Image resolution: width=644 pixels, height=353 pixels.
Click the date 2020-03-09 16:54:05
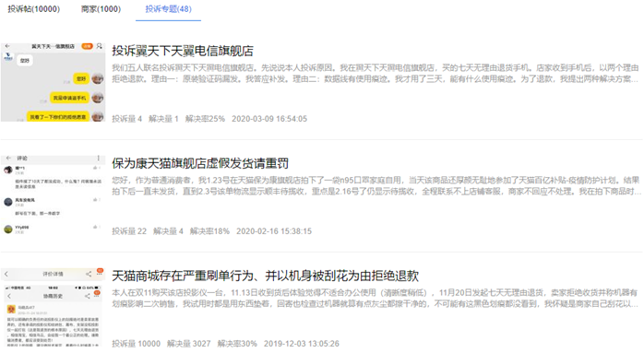click(269, 119)
